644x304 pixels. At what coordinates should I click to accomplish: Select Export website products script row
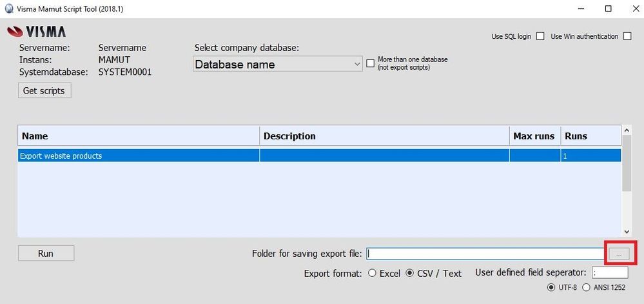(x=319, y=156)
